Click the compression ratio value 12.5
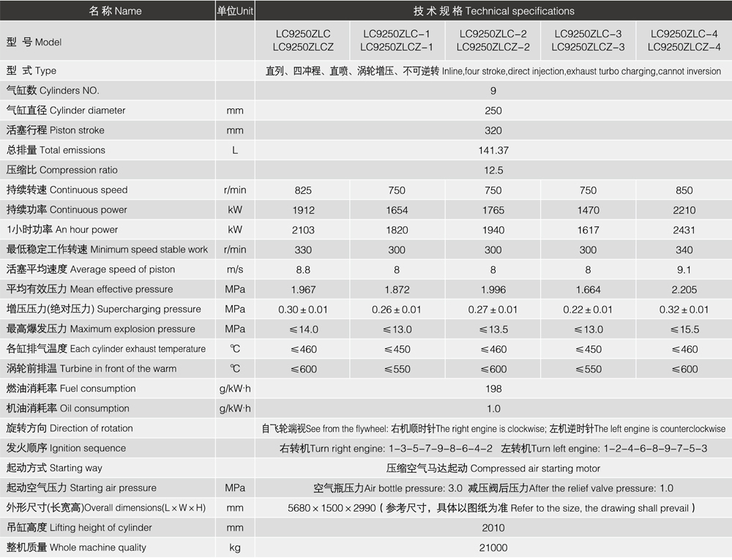 click(x=493, y=170)
